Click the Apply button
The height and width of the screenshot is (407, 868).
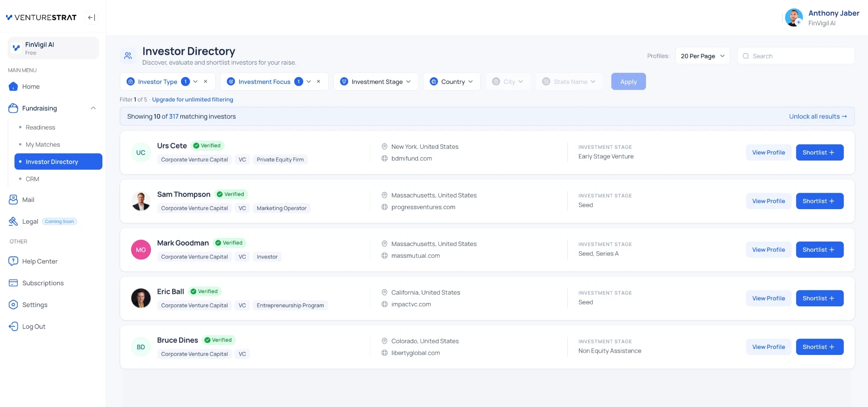[628, 82]
